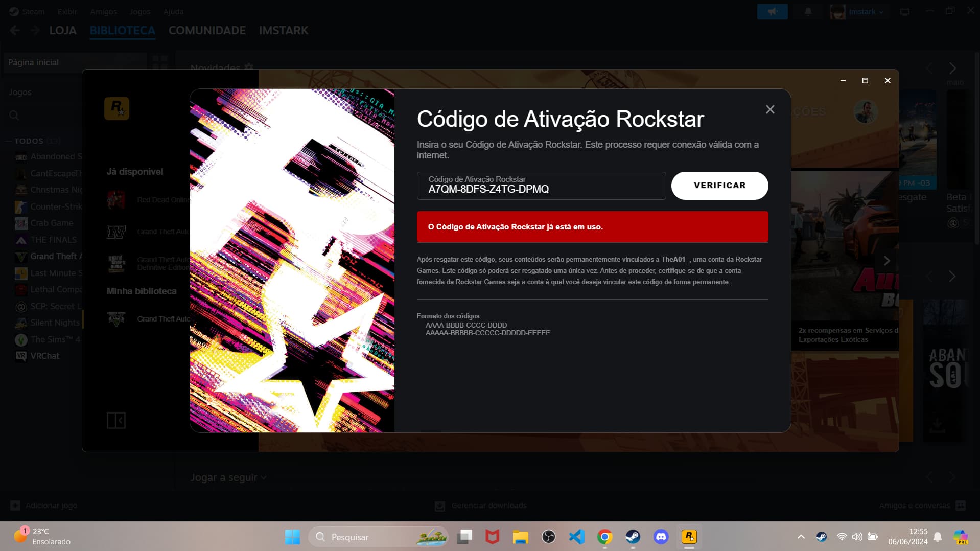The image size is (980, 551).
Task: Open clock showing 12:55
Action: pos(907,537)
